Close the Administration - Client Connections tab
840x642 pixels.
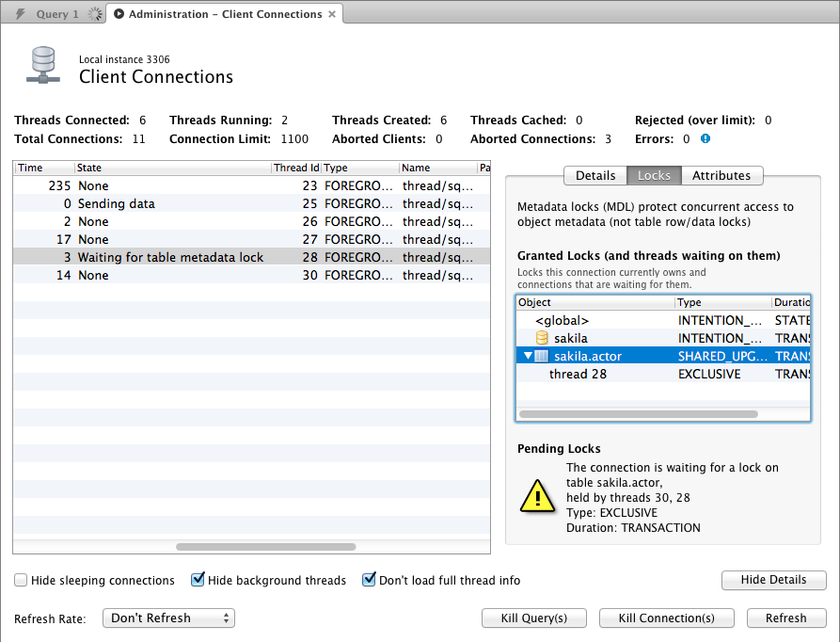(332, 14)
